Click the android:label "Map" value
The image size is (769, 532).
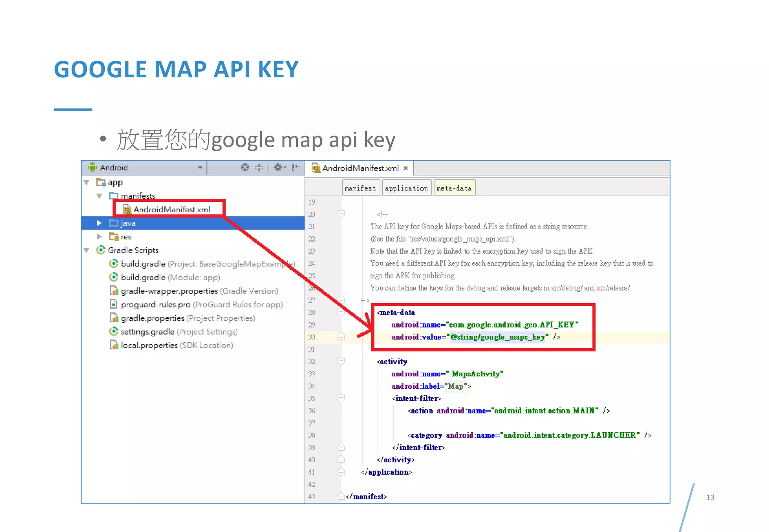coord(455,386)
